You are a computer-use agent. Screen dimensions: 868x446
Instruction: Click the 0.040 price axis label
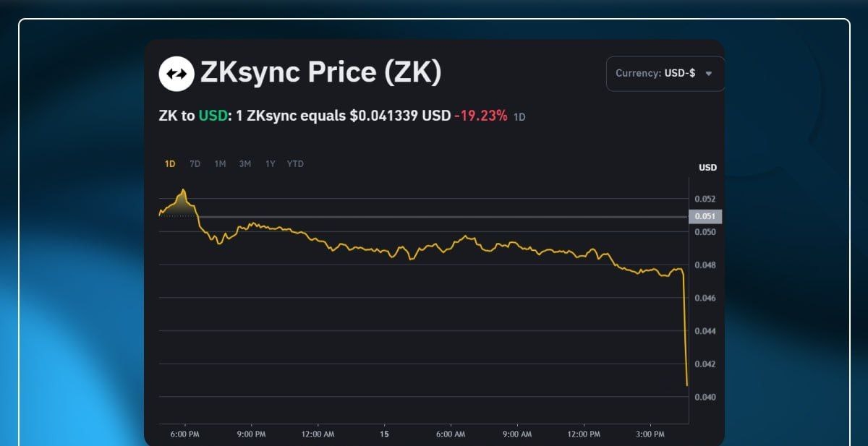pos(705,398)
